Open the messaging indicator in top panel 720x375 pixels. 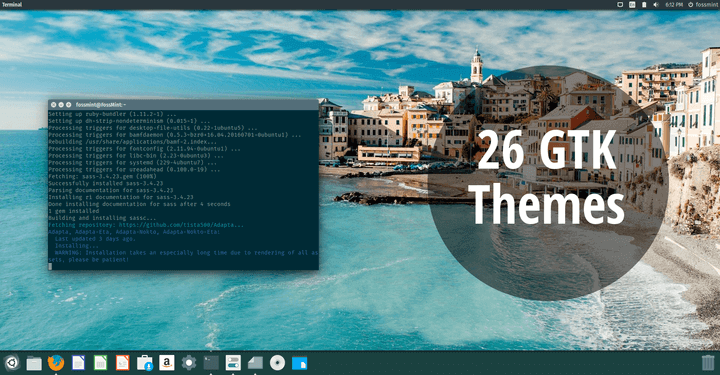(620, 5)
